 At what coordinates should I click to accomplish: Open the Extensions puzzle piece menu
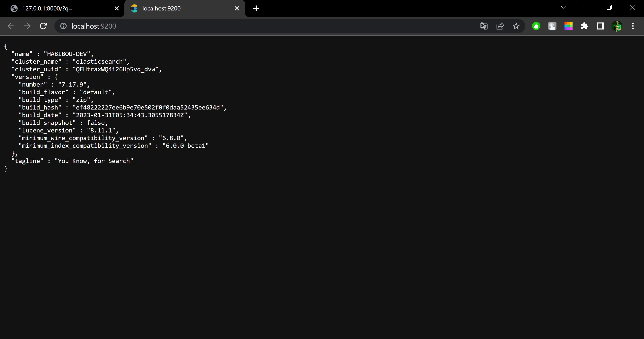(x=584, y=26)
